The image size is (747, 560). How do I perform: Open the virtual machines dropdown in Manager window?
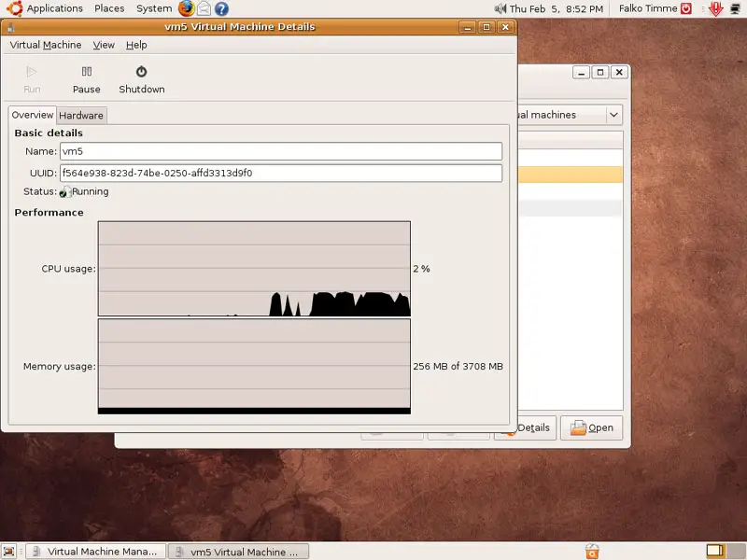point(613,115)
